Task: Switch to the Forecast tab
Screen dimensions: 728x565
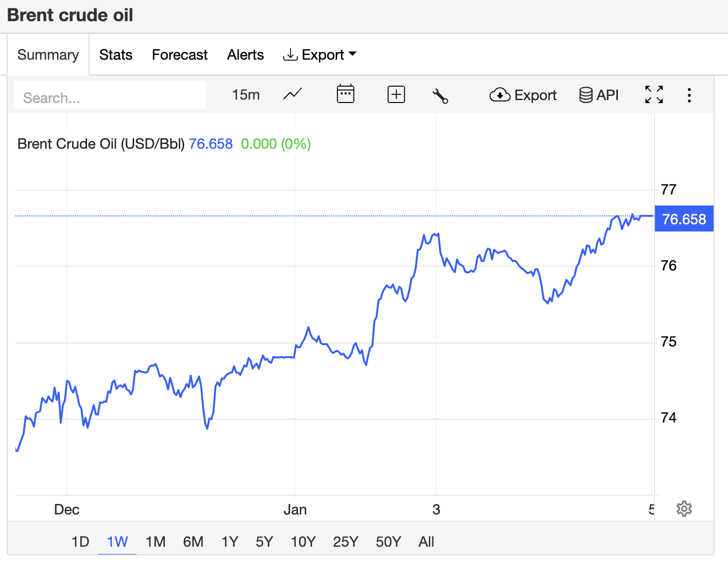Action: [180, 55]
